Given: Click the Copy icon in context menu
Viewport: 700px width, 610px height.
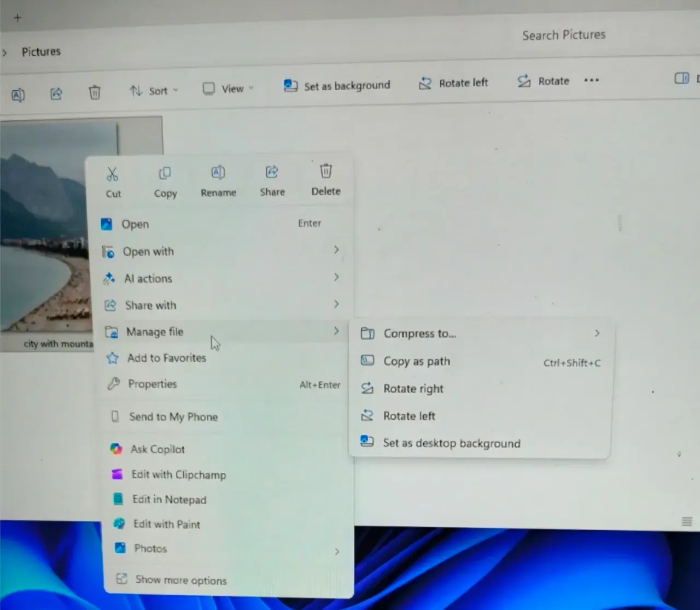Looking at the screenshot, I should tap(165, 174).
